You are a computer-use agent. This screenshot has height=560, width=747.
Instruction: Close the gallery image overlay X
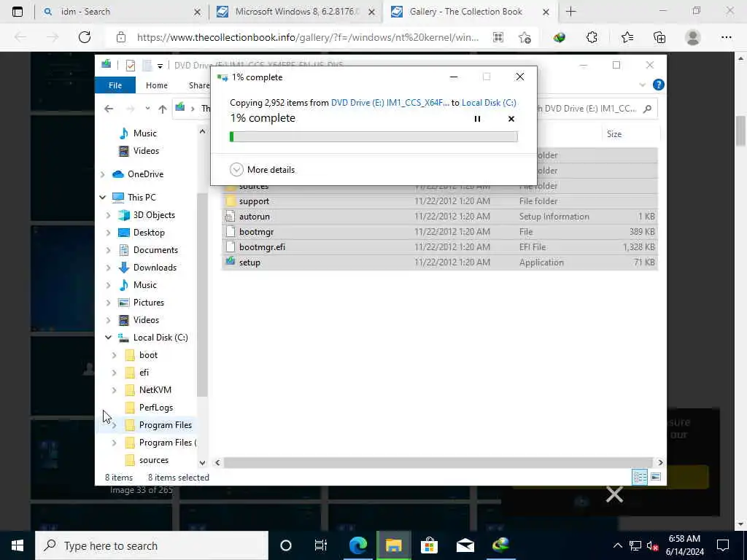(614, 494)
